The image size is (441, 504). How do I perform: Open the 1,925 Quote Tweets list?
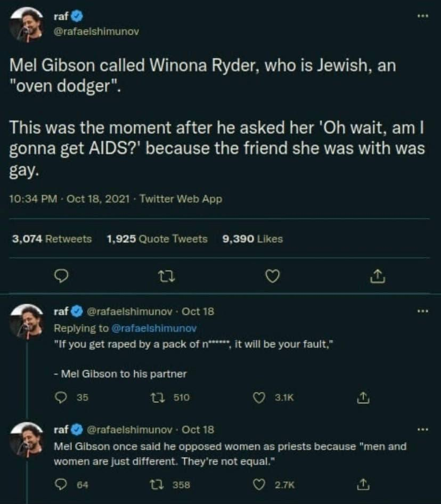tap(157, 239)
